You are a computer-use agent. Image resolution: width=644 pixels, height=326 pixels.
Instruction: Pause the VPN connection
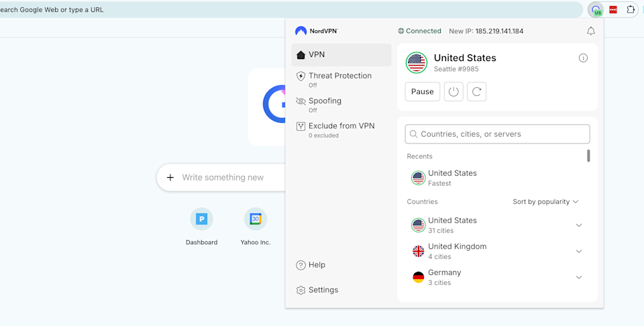422,91
